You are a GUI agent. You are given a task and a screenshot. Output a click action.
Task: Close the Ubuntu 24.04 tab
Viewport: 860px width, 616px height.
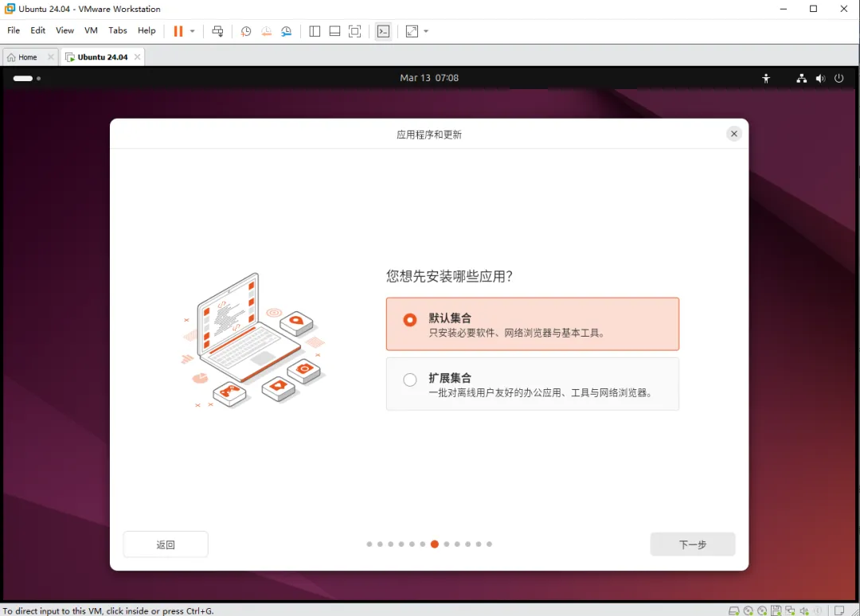[138, 57]
